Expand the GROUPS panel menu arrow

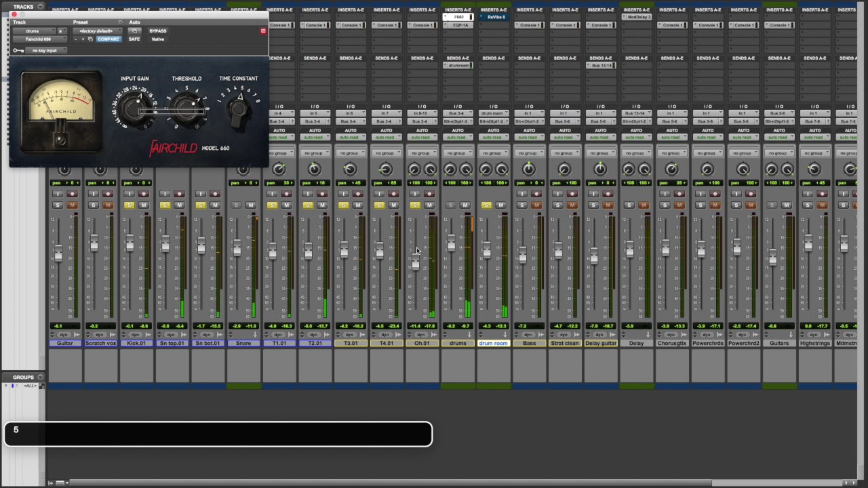point(41,377)
